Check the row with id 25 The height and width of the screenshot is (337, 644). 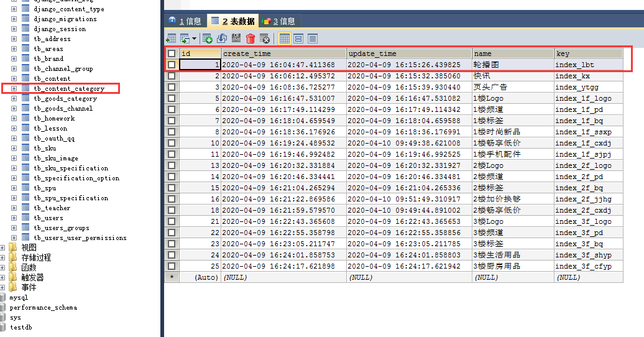[172, 266]
